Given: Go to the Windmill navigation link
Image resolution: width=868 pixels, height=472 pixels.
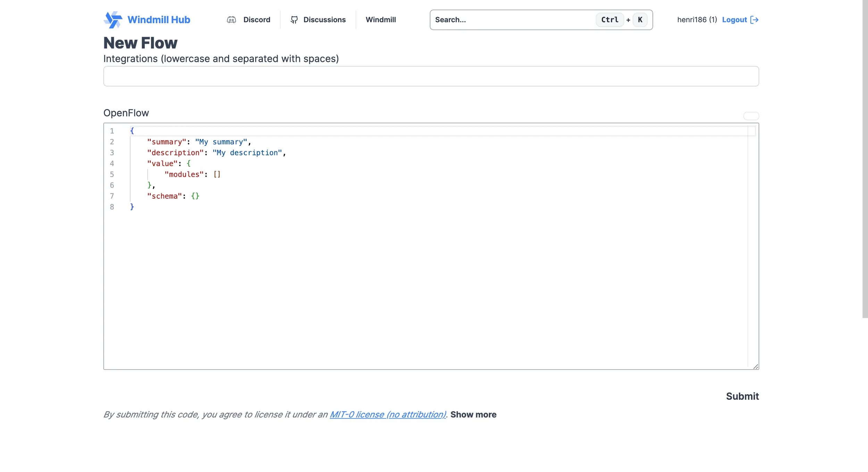Looking at the screenshot, I should point(381,20).
